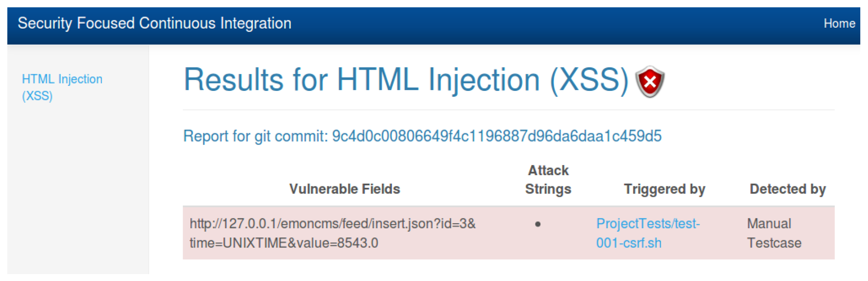Screen dimensions: 868x281
Task: Select the Detected by column header
Action: (787, 189)
